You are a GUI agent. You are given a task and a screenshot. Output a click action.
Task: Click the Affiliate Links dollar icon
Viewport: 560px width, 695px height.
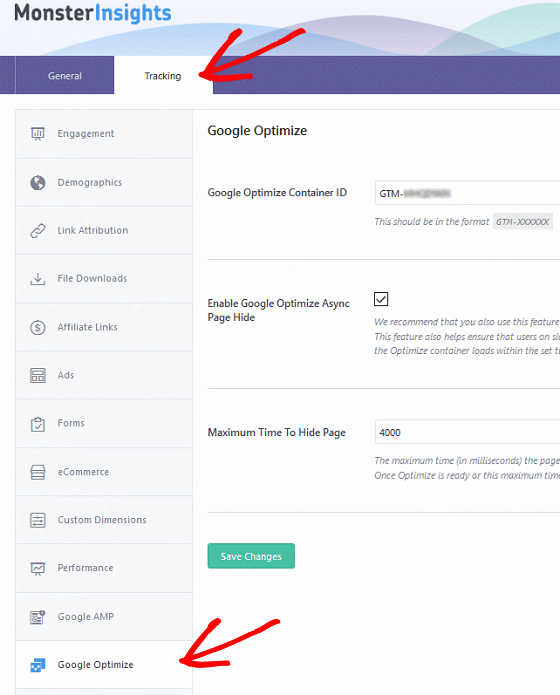tap(38, 327)
